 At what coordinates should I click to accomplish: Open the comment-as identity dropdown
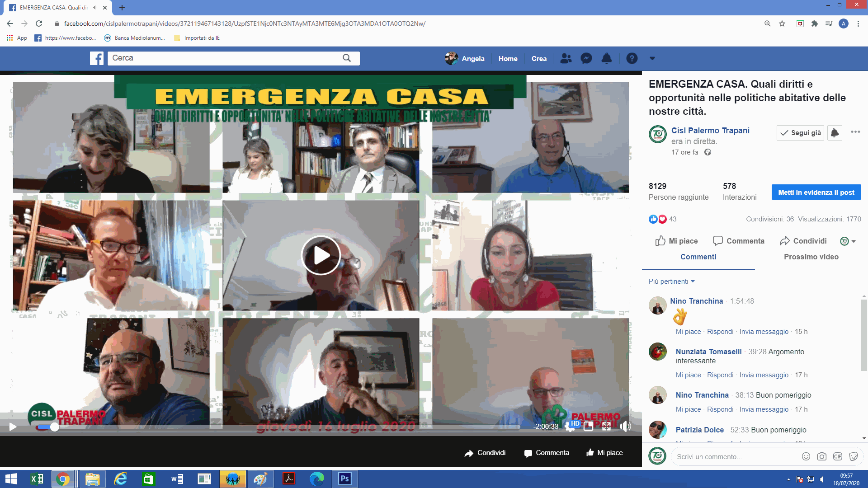[x=848, y=241]
